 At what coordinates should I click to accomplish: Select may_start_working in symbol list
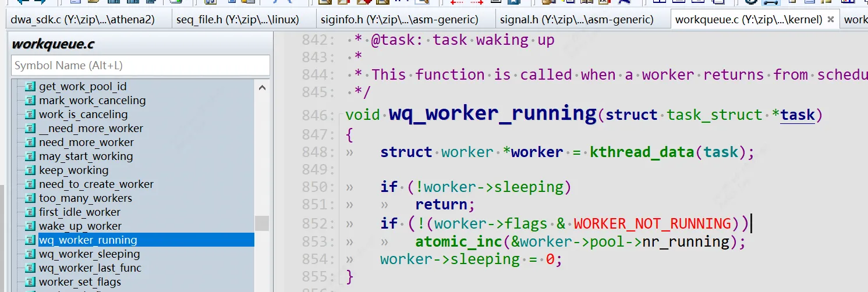point(86,156)
